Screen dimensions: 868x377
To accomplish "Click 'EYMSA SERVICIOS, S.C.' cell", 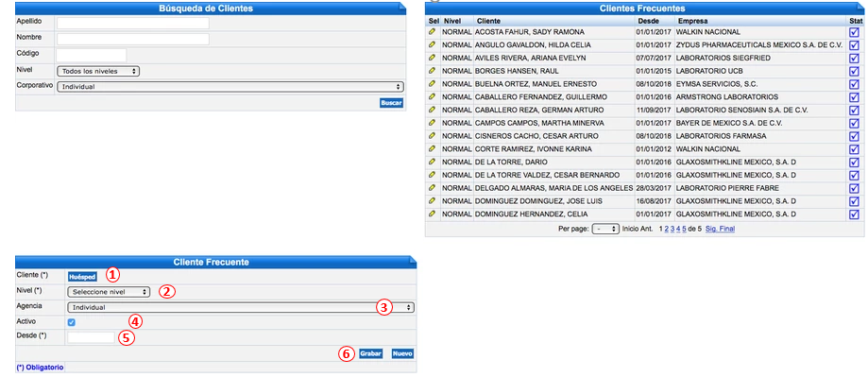I will click(717, 84).
